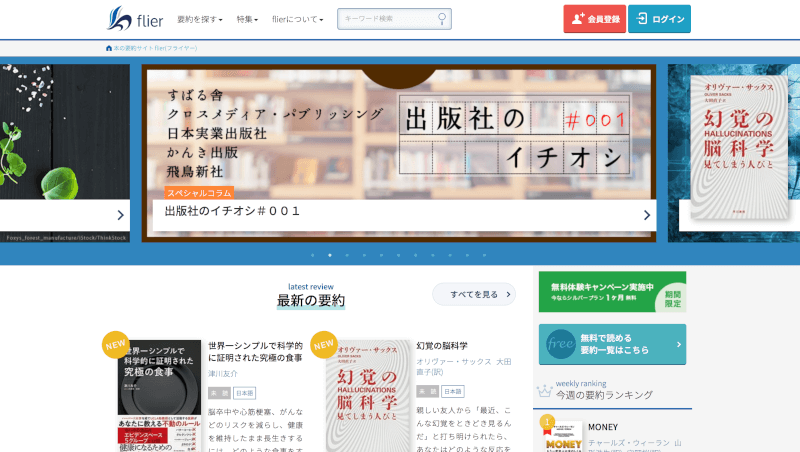Select the first carousel pagination dot
The height and width of the screenshot is (452, 800).
pyautogui.click(x=313, y=255)
